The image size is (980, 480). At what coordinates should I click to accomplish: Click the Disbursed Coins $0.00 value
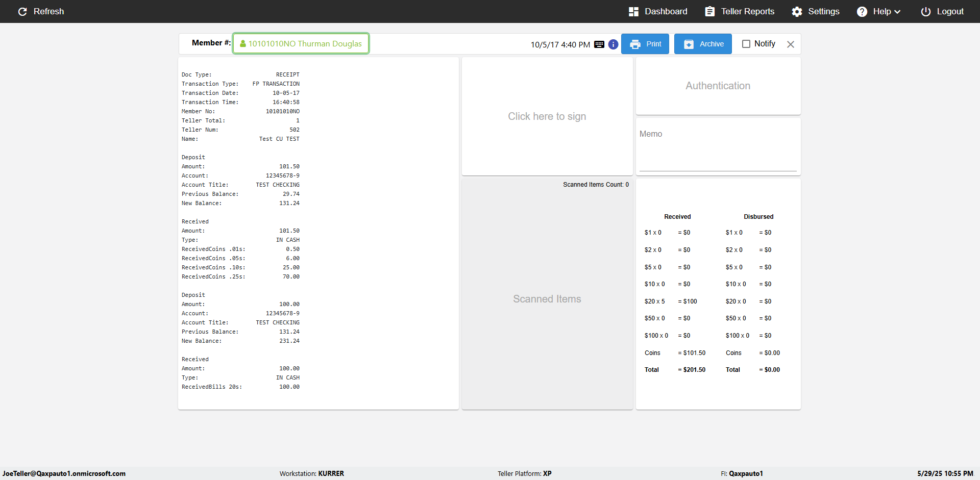pos(770,353)
